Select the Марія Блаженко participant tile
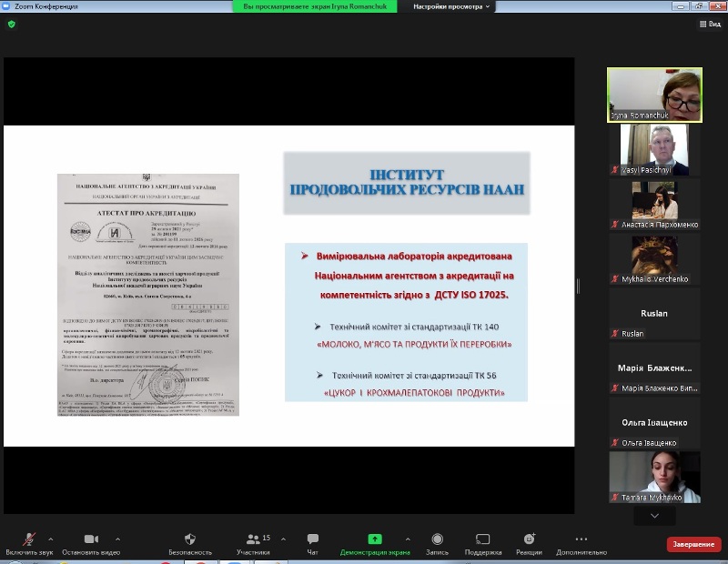Viewport: 728px width, 564px height. 654,368
